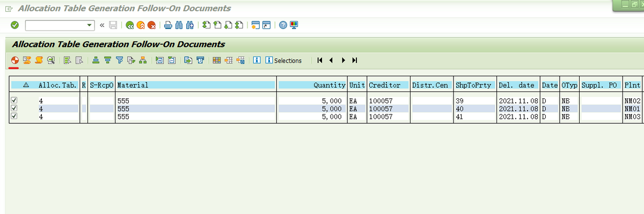Click the green Back icon

pos(130,25)
